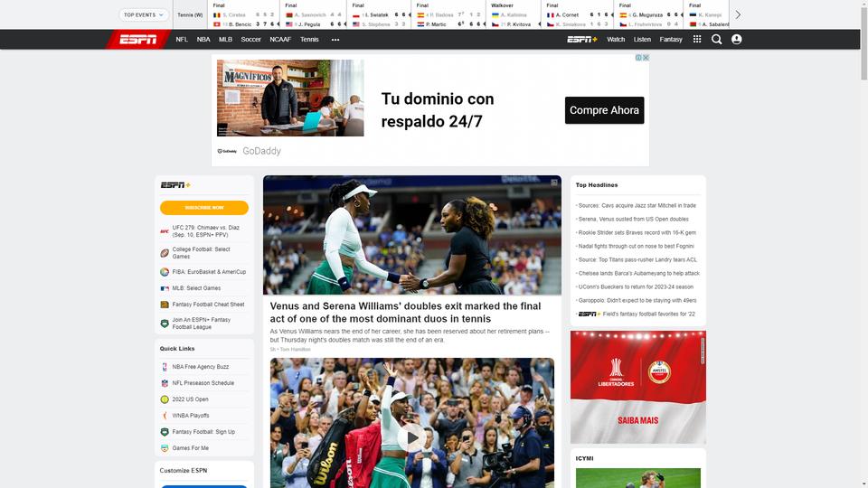
Task: Click the ESPN+ logo in navbar
Action: pos(581,39)
